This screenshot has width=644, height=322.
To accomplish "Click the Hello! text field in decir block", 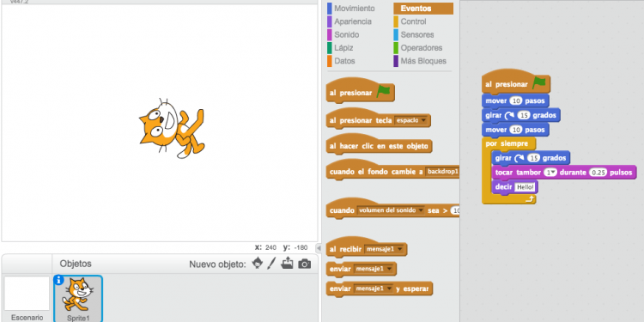I will (526, 187).
